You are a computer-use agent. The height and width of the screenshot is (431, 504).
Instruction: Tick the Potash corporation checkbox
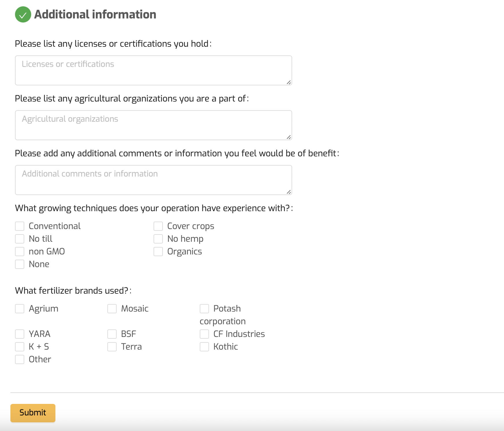[x=204, y=309]
